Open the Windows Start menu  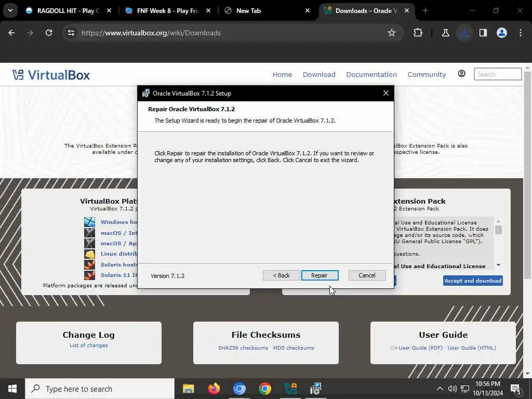click(12, 389)
